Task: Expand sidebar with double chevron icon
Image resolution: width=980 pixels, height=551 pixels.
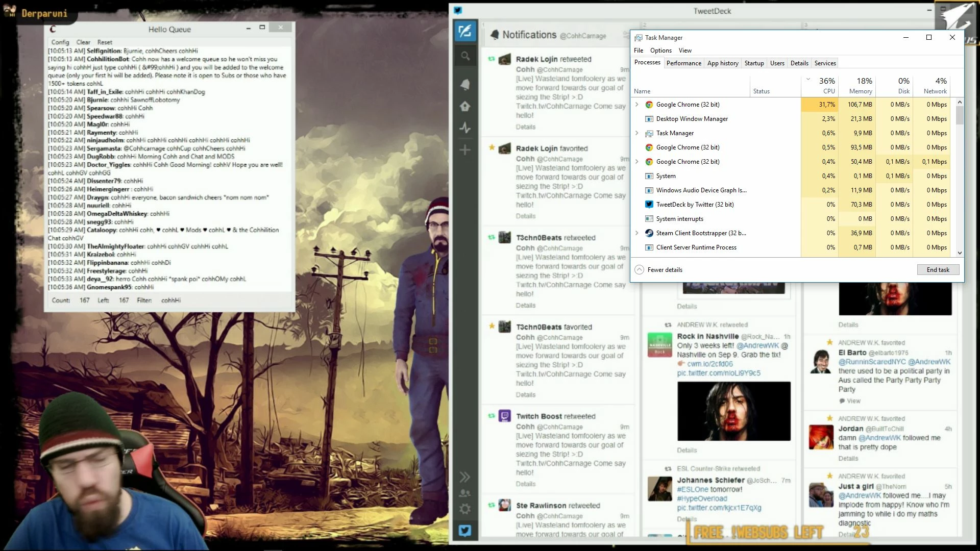Action: tap(465, 477)
